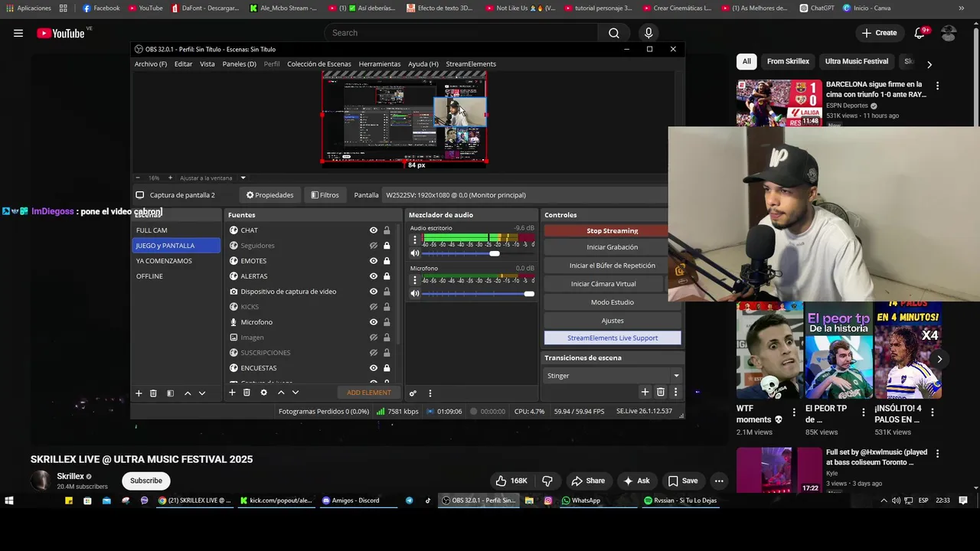Unlock the ENCUESTAS source lock
Screen dimensions: 980x551
click(387, 368)
